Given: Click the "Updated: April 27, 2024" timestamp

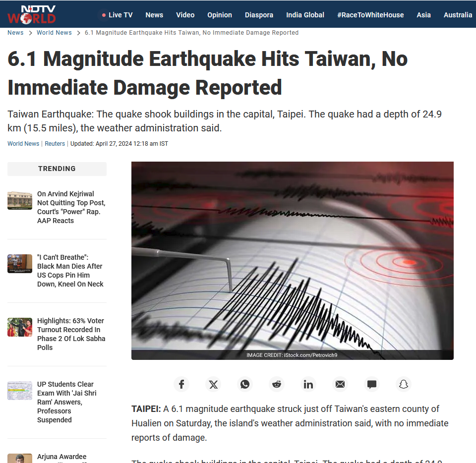Looking at the screenshot, I should [x=119, y=144].
